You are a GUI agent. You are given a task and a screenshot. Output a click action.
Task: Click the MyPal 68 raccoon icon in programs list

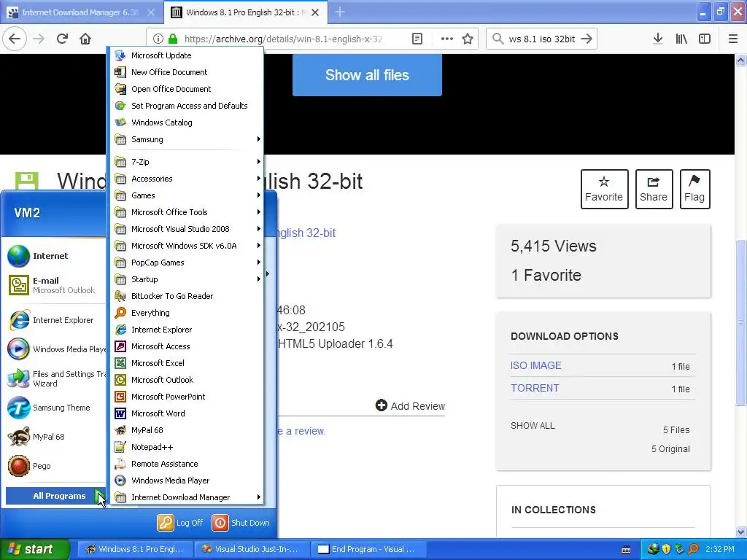tap(120, 430)
